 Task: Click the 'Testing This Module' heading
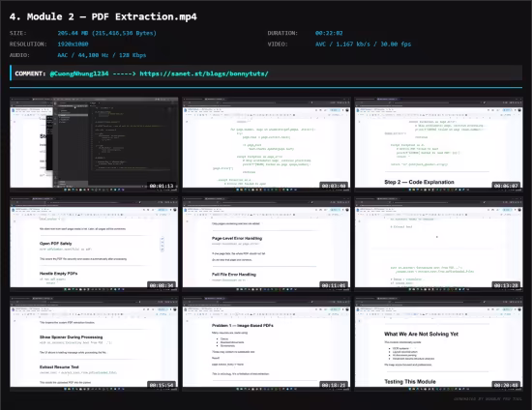click(x=410, y=382)
